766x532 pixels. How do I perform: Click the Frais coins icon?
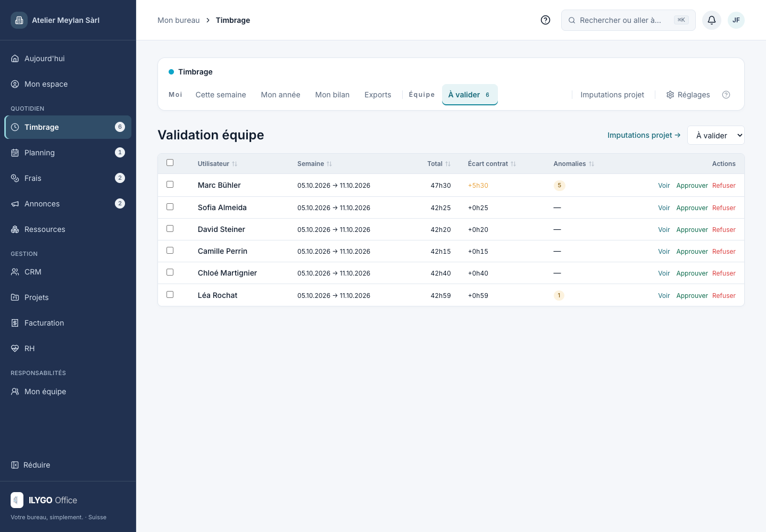15,178
